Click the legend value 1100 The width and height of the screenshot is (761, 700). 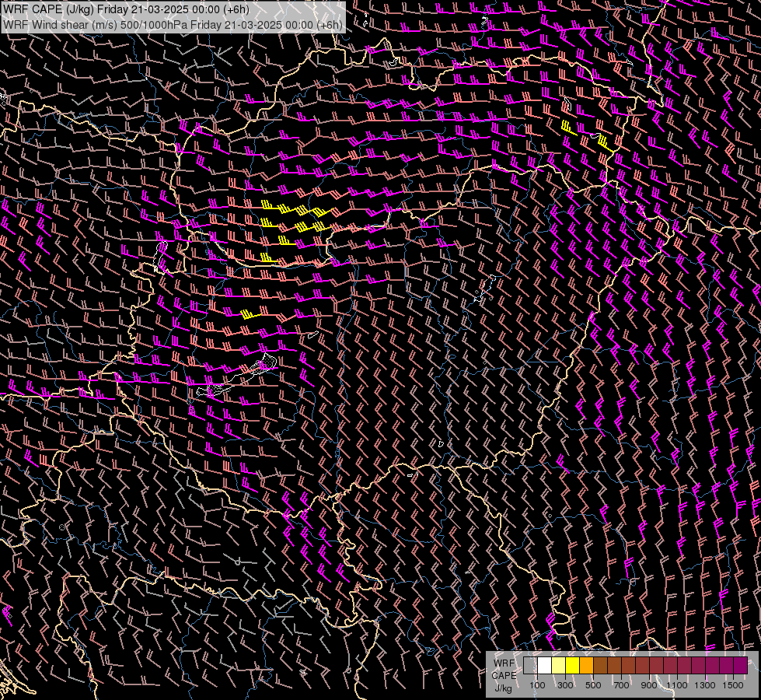coord(677,685)
